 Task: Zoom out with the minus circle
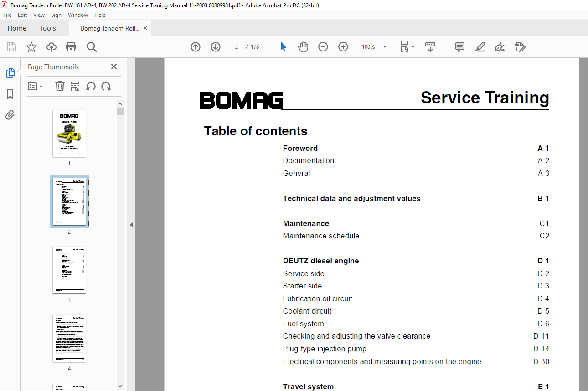pyautogui.click(x=323, y=47)
